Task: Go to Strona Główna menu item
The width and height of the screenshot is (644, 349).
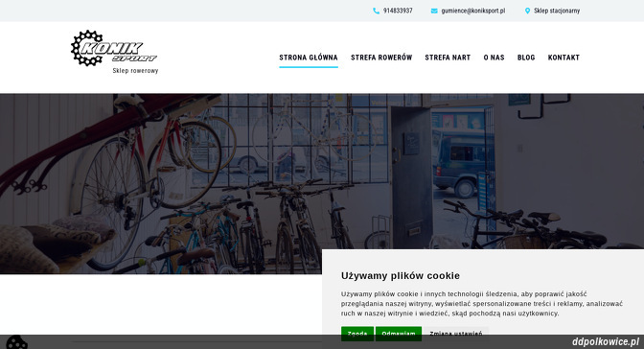Action: click(309, 58)
